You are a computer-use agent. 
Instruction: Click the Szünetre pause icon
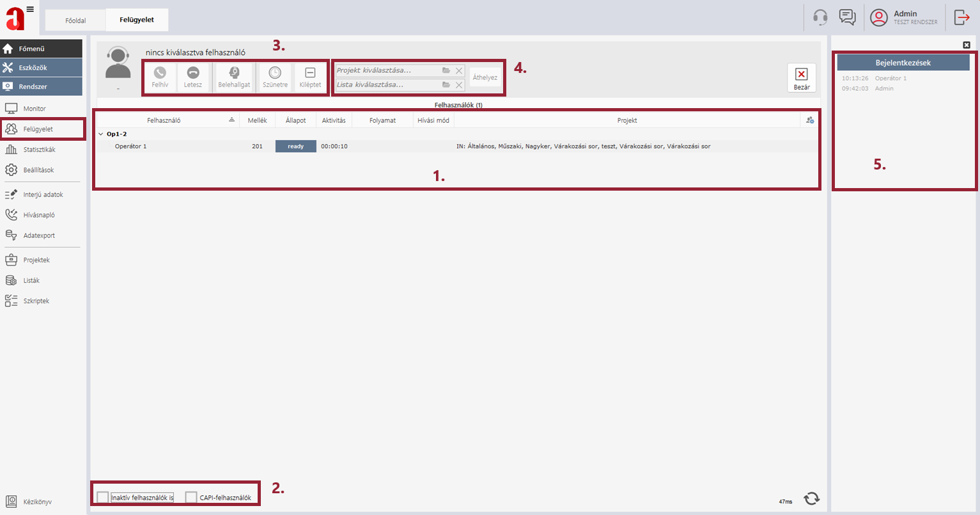pos(275,77)
